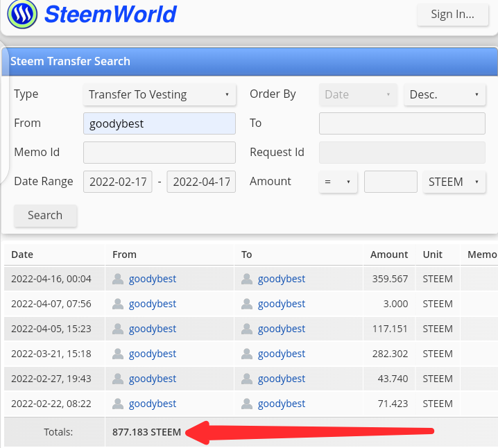Click the Request Id input field
This screenshot has width=498, height=448.
402,153
